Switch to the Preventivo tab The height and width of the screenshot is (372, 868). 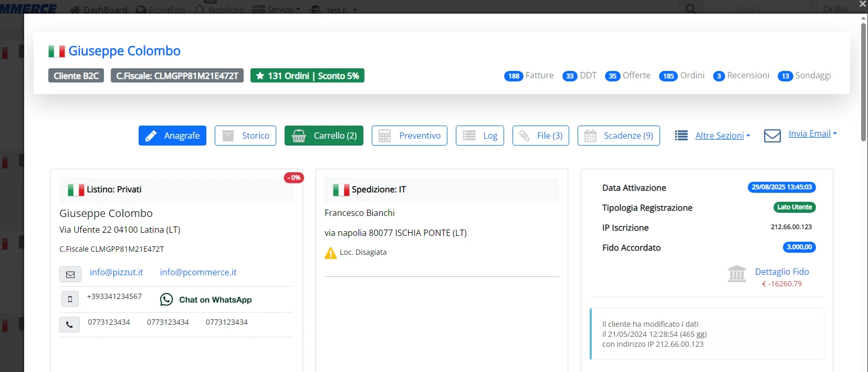(x=410, y=136)
